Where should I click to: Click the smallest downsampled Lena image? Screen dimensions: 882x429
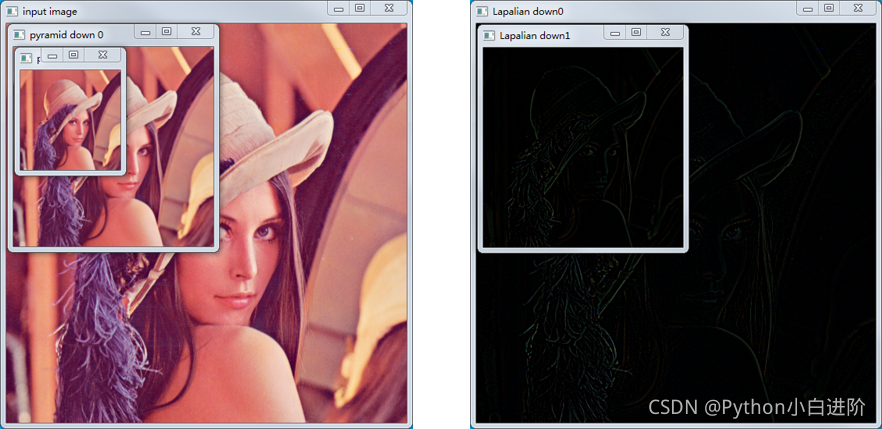coord(70,120)
